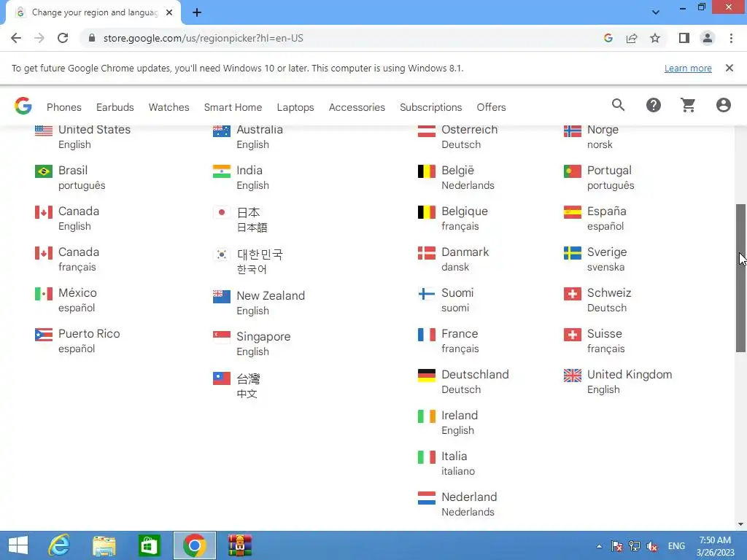This screenshot has width=747, height=560.
Task: Select Brasil português region
Action: (x=70, y=178)
